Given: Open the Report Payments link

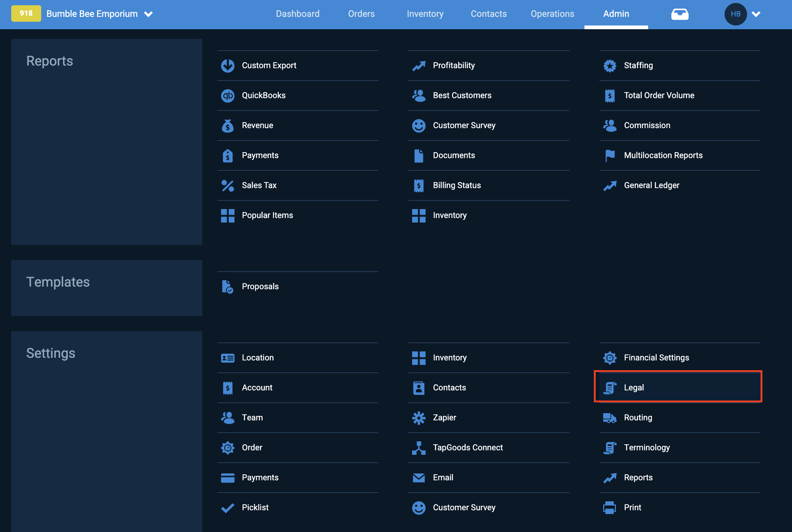Looking at the screenshot, I should point(298,155).
